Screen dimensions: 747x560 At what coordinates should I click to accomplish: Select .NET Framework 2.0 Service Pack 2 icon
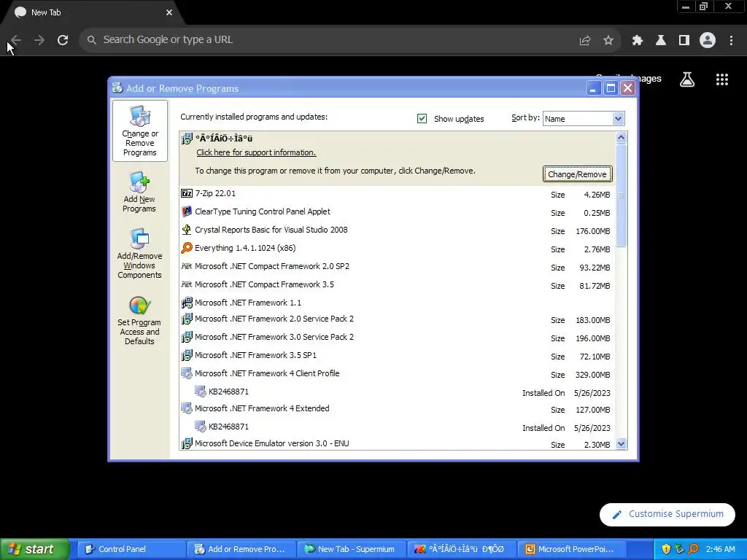(187, 319)
